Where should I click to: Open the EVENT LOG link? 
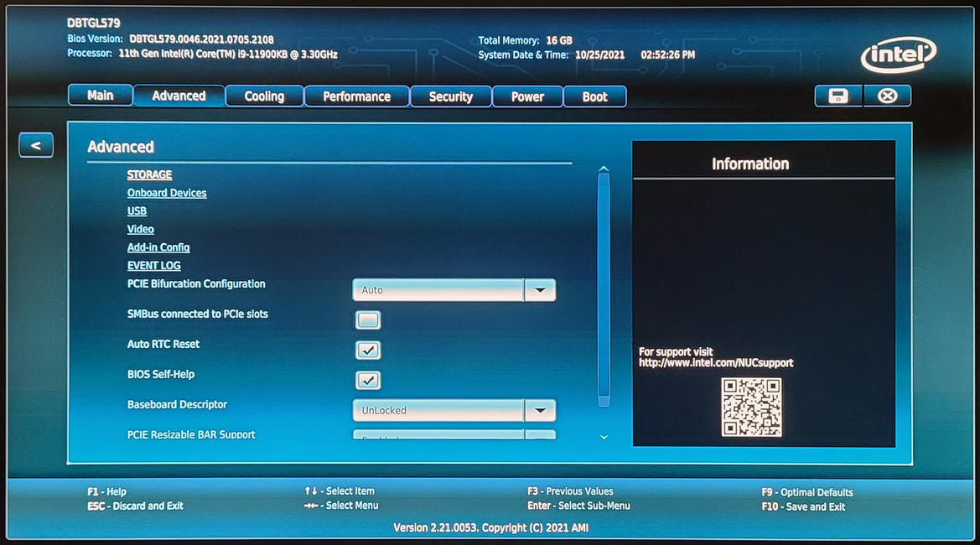(x=153, y=266)
